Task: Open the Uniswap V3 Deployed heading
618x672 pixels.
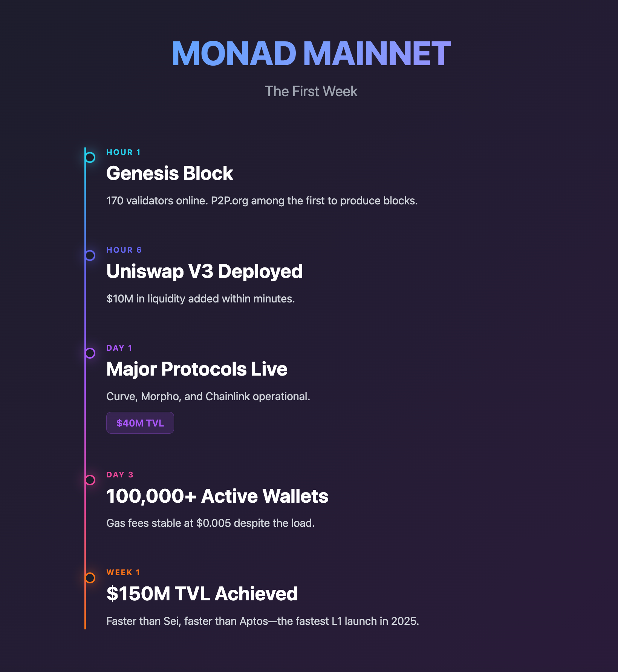Action: pos(204,272)
